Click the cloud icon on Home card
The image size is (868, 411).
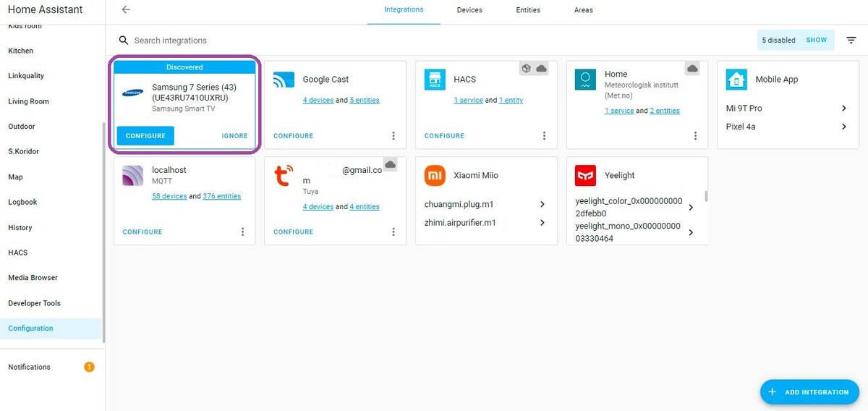(692, 69)
